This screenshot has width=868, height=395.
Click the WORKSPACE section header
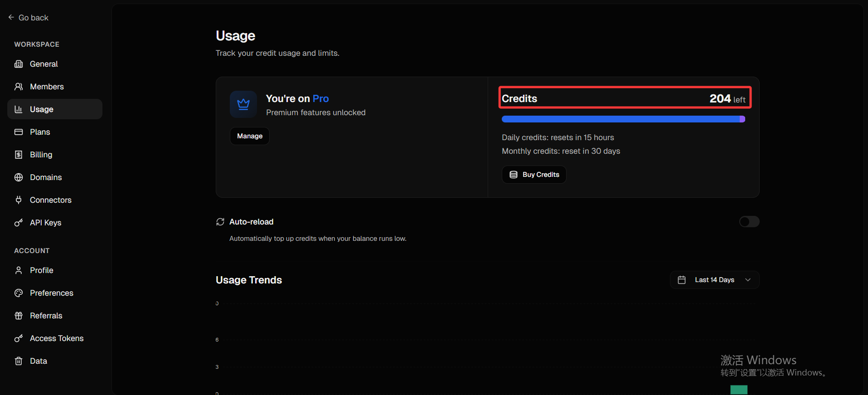(x=37, y=44)
